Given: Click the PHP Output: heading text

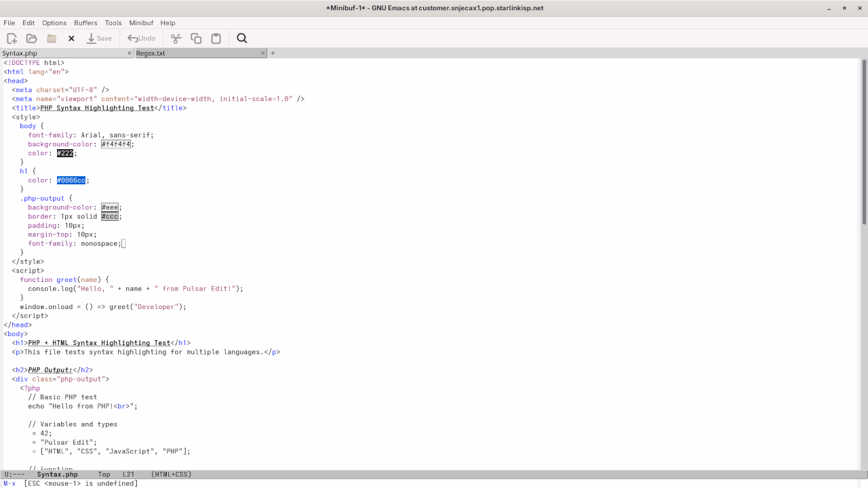Looking at the screenshot, I should 50,370.
